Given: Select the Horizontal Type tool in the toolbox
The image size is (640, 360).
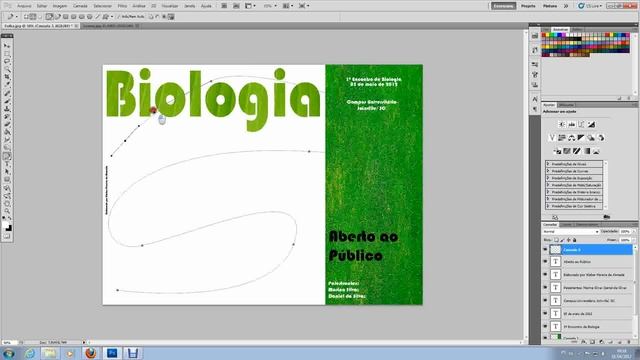Looking at the screenshot, I should tap(7, 164).
